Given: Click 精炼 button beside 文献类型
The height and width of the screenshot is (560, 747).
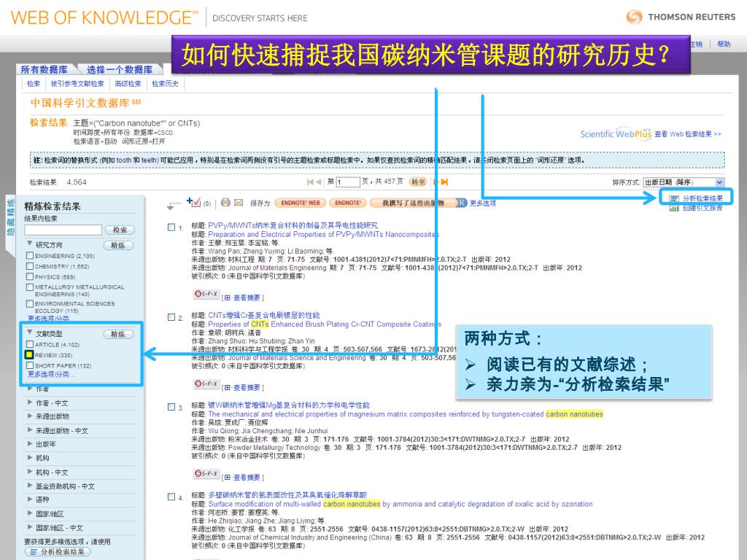Looking at the screenshot, I should pyautogui.click(x=118, y=334).
